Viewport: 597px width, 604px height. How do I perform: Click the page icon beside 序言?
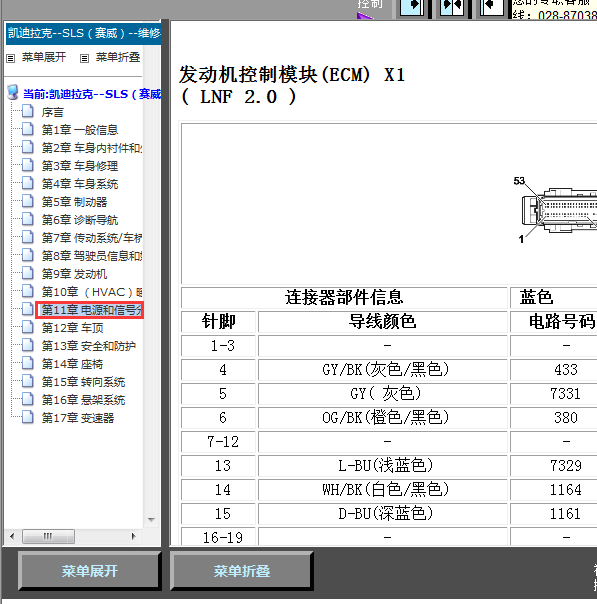(x=28, y=111)
